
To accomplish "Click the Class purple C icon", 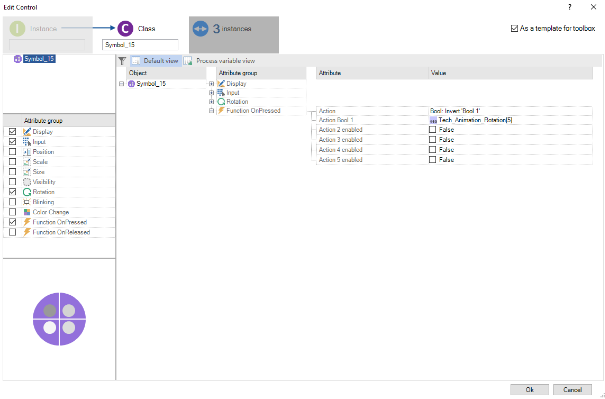I will [x=125, y=29].
